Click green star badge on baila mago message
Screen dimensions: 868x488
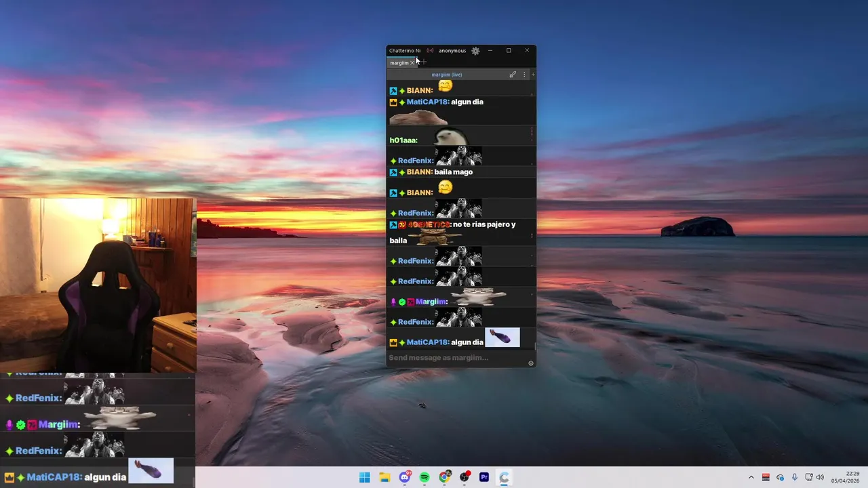(402, 172)
